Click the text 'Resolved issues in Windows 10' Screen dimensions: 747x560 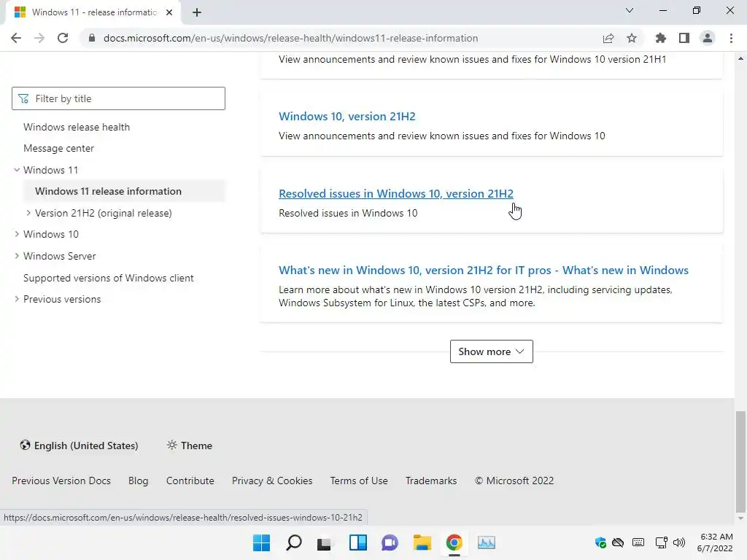click(x=348, y=214)
